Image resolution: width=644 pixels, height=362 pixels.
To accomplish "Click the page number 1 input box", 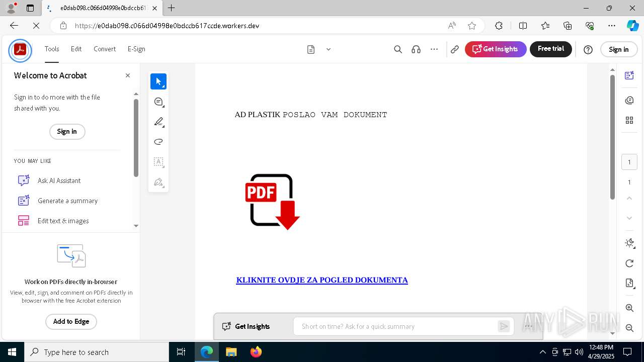I will 629,162.
